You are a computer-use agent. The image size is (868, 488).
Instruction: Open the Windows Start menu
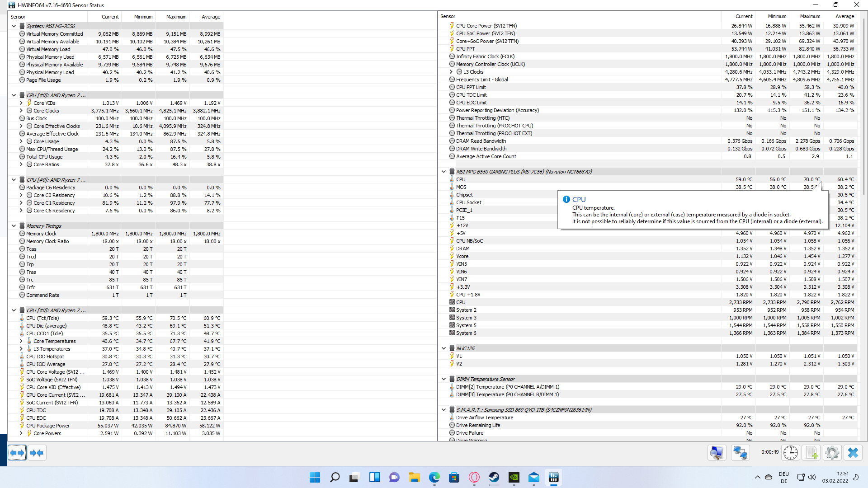[x=315, y=477]
